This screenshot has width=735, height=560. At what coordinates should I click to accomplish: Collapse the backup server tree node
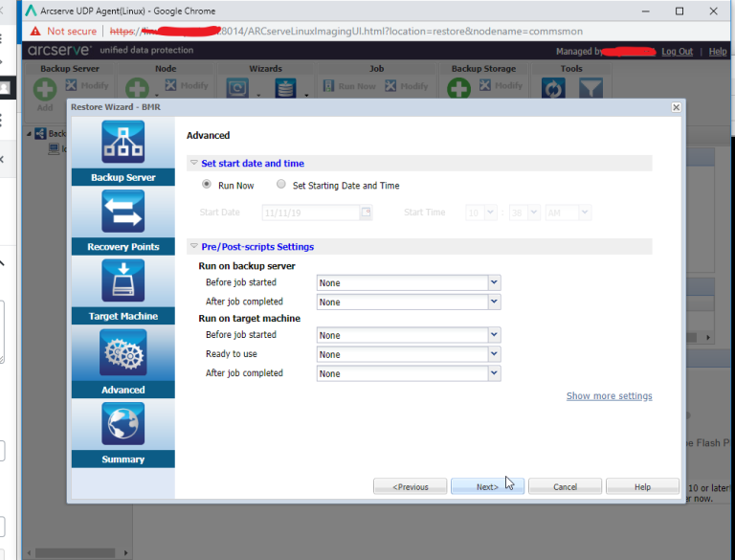[29, 134]
